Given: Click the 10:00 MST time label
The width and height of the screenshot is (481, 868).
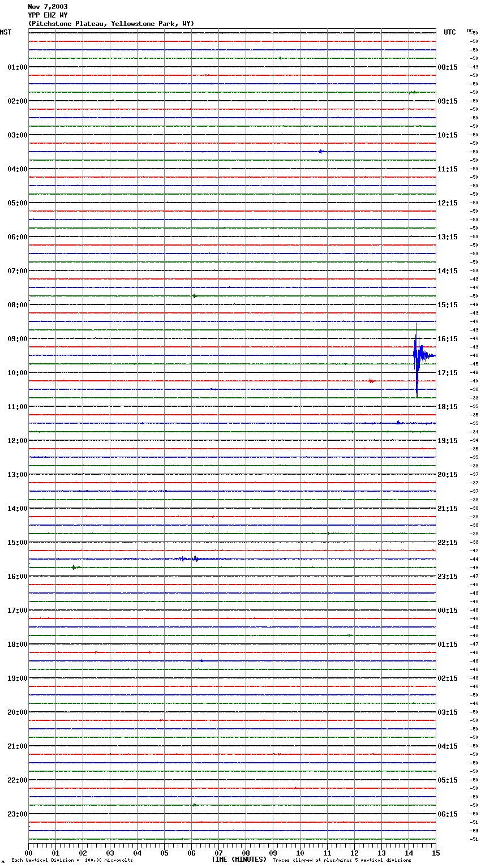Looking at the screenshot, I should pyautogui.click(x=18, y=373).
